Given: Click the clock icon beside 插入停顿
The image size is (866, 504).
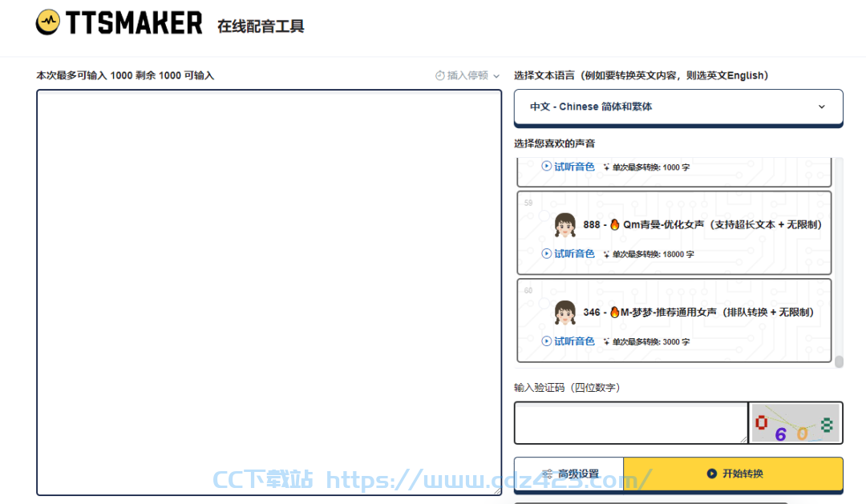Looking at the screenshot, I should tap(439, 75).
